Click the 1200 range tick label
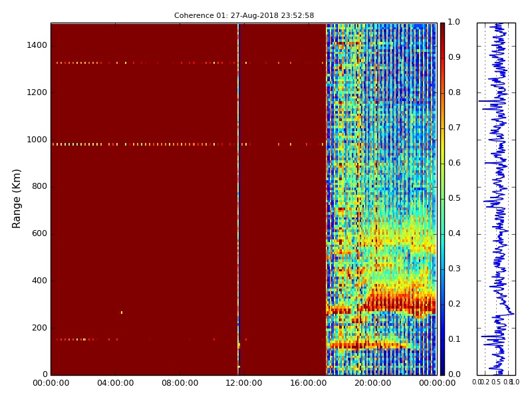Image resolution: width=532 pixels, height=399 pixels. tap(37, 92)
